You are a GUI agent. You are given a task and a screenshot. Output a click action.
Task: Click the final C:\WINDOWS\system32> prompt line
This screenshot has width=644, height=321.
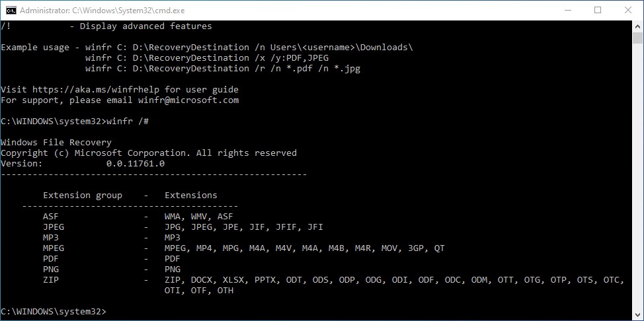click(54, 312)
